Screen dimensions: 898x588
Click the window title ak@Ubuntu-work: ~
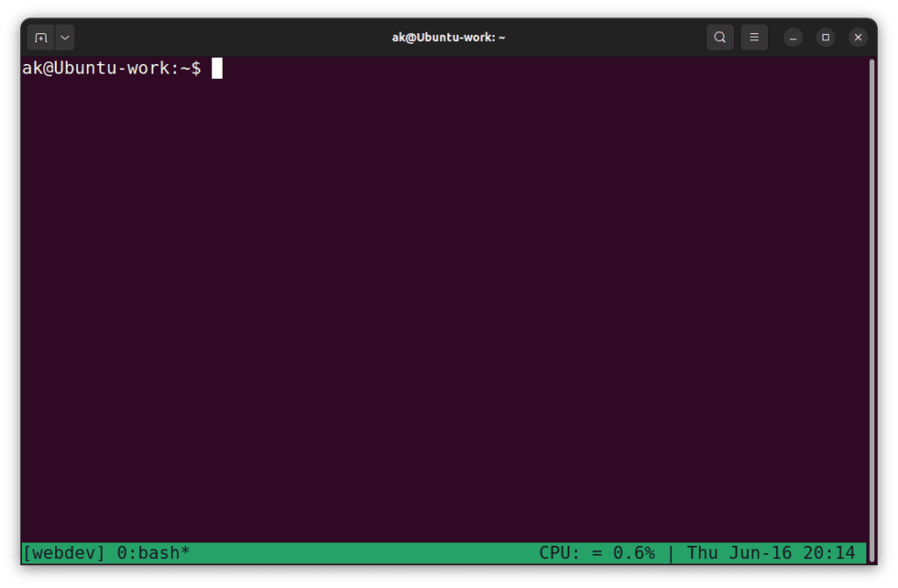(448, 37)
